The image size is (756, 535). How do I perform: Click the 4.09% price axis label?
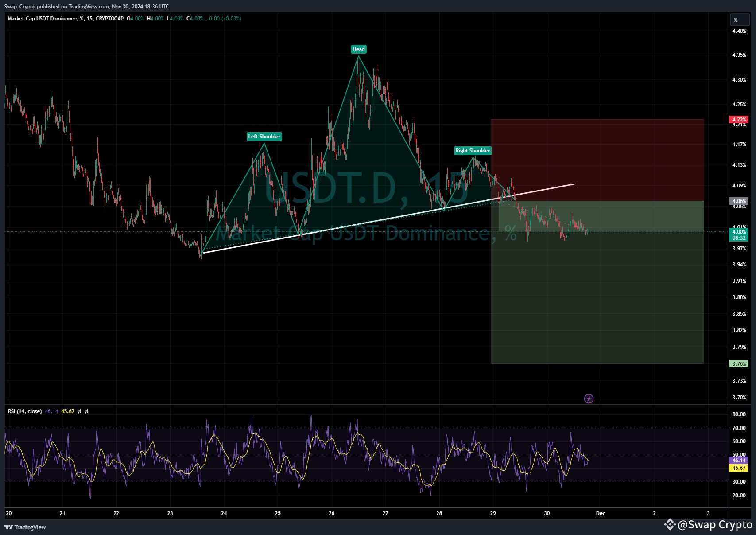(x=739, y=186)
